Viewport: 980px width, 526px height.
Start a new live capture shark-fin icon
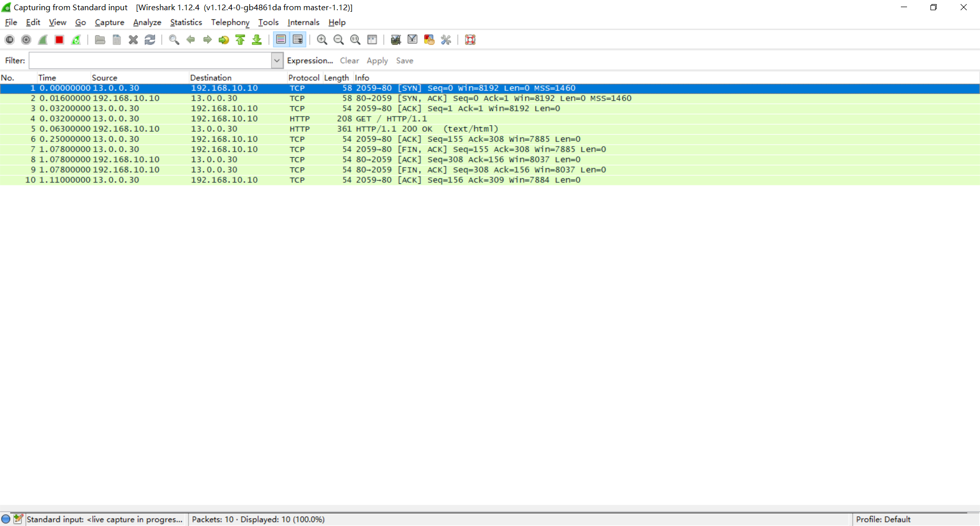click(43, 40)
